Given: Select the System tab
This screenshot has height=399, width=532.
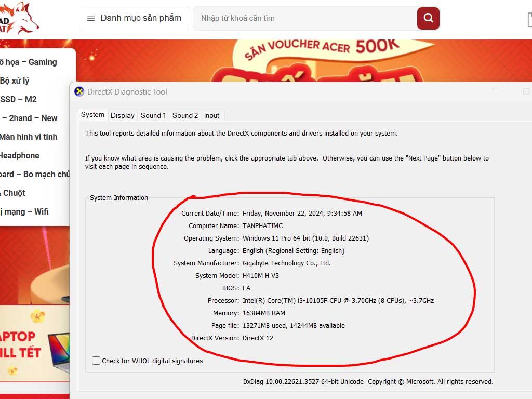Looking at the screenshot, I should point(92,115).
